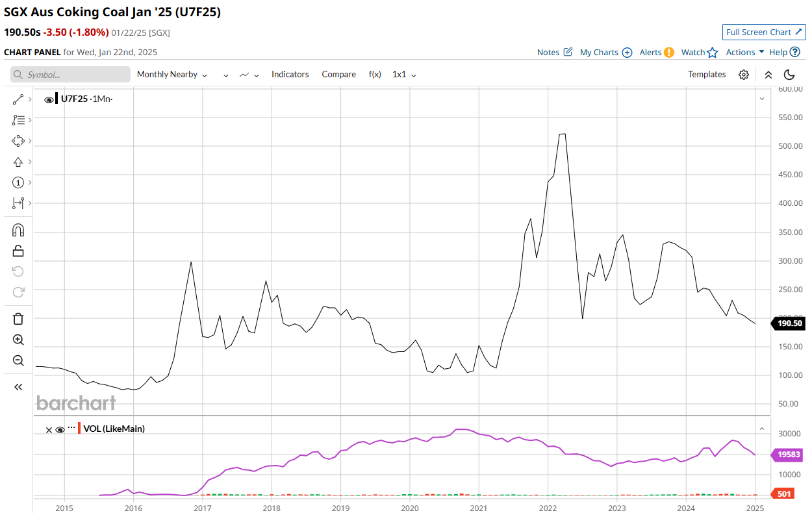Image resolution: width=812 pixels, height=513 pixels.
Task: Click the Symbol search input field
Action: 70,75
